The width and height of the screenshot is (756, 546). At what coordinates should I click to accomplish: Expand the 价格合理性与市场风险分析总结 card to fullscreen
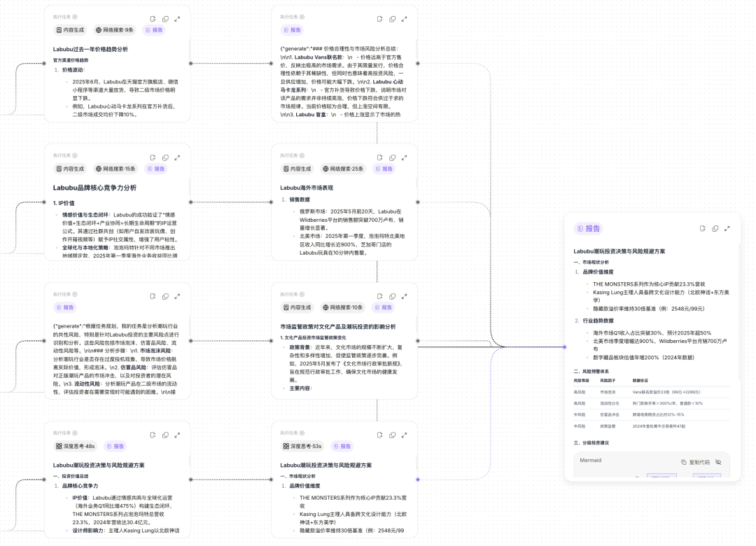click(405, 19)
